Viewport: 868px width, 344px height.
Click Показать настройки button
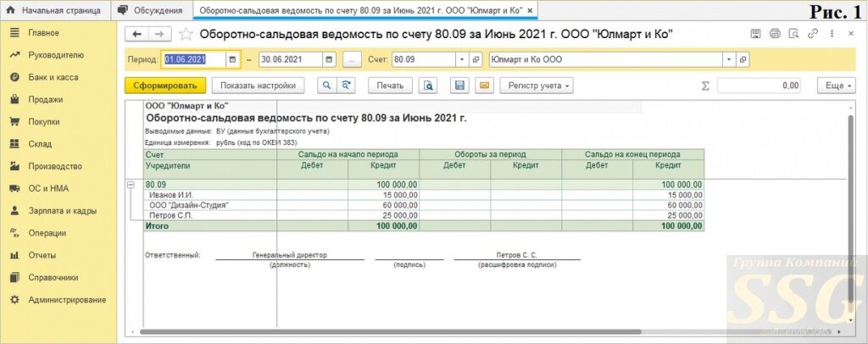(258, 86)
